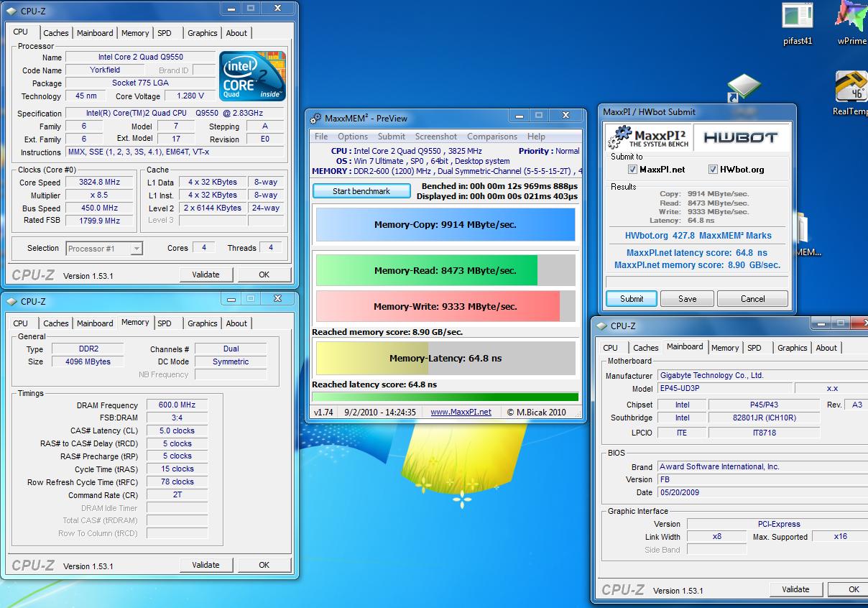Click the Bus Speed 450.0 MHz value
The image size is (868, 608).
[99, 208]
